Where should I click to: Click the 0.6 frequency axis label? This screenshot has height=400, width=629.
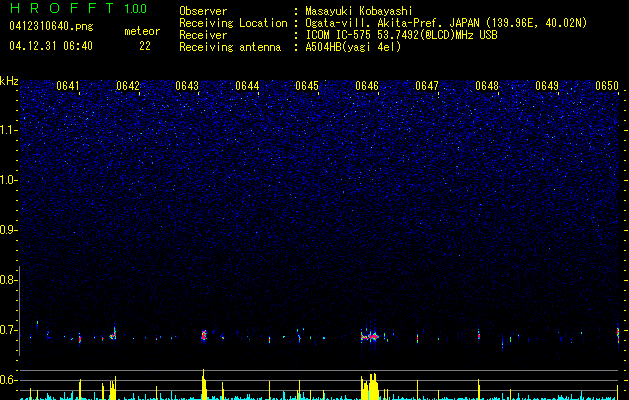tap(7, 380)
